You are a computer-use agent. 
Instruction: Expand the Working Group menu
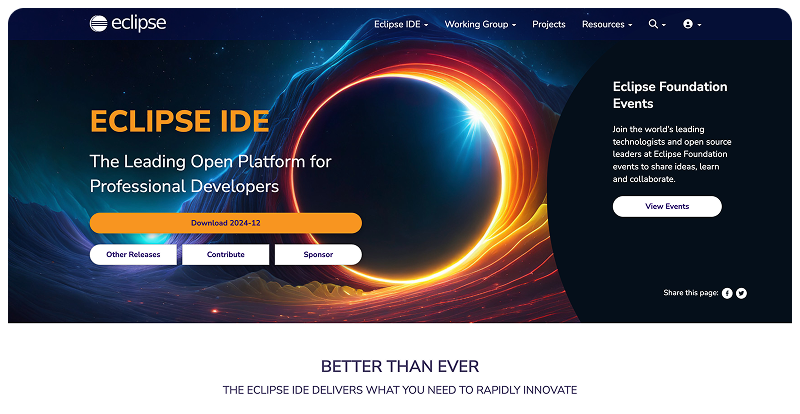[x=480, y=24]
